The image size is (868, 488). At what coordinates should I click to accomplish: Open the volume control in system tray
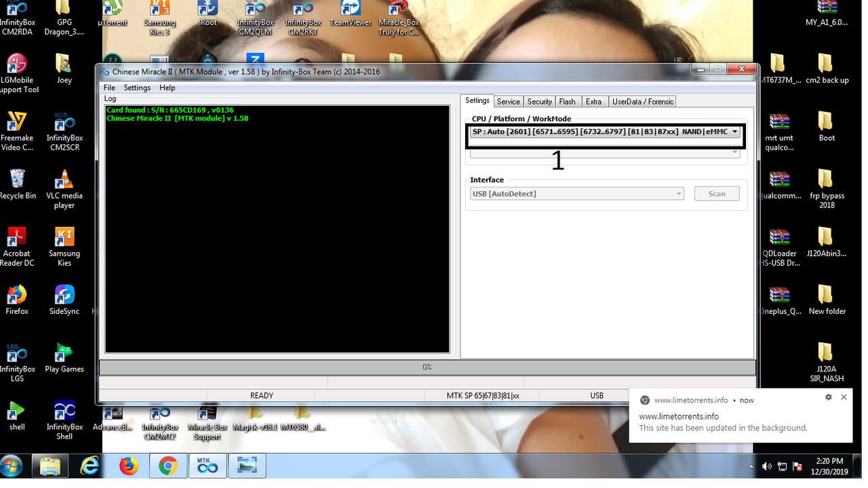(767, 466)
